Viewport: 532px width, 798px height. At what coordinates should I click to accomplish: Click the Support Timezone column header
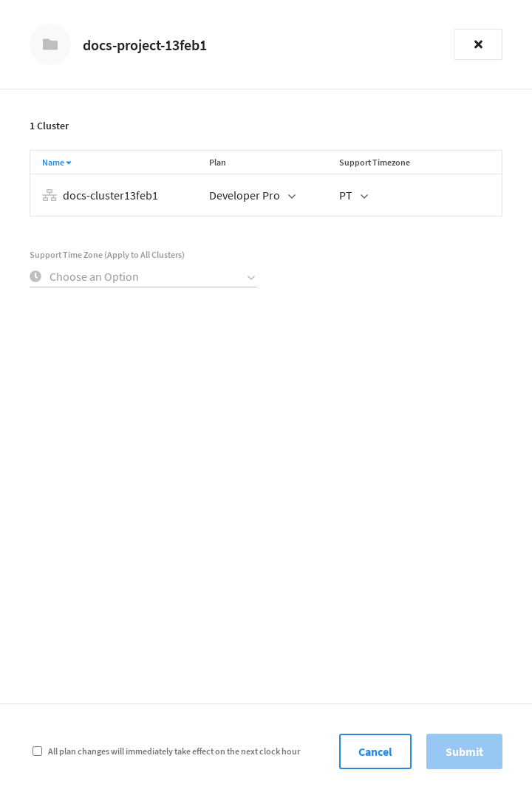375,163
